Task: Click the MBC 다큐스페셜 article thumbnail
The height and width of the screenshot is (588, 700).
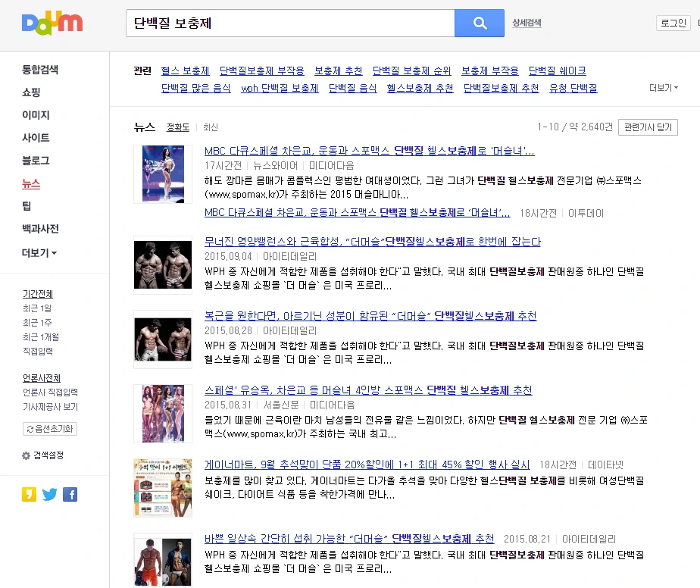Action: [x=162, y=174]
